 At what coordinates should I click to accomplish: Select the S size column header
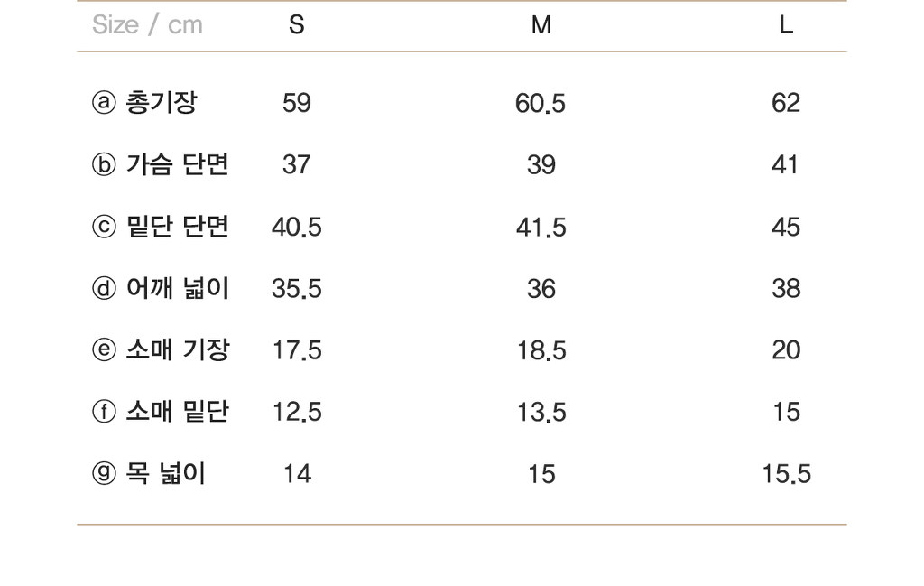click(x=296, y=24)
